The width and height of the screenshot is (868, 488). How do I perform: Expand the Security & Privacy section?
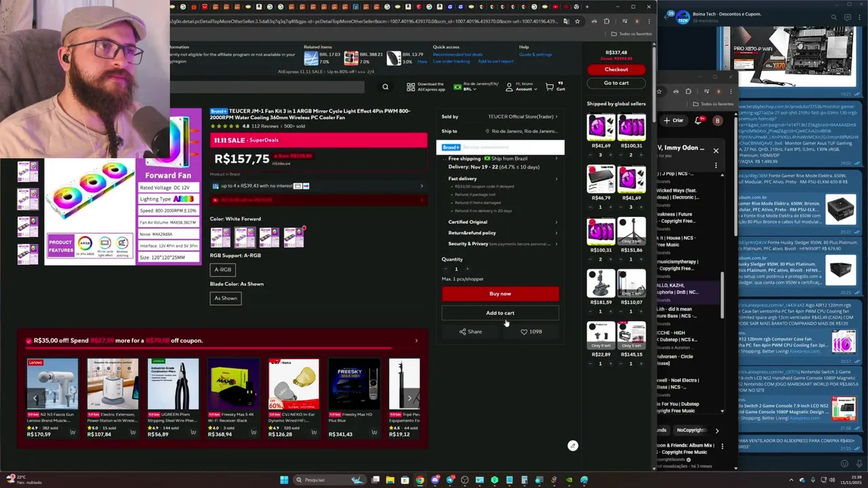[x=502, y=243]
